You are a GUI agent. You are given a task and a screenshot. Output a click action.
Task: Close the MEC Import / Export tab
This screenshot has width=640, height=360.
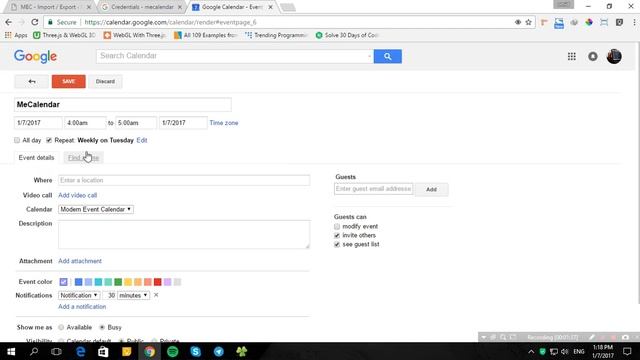click(89, 7)
